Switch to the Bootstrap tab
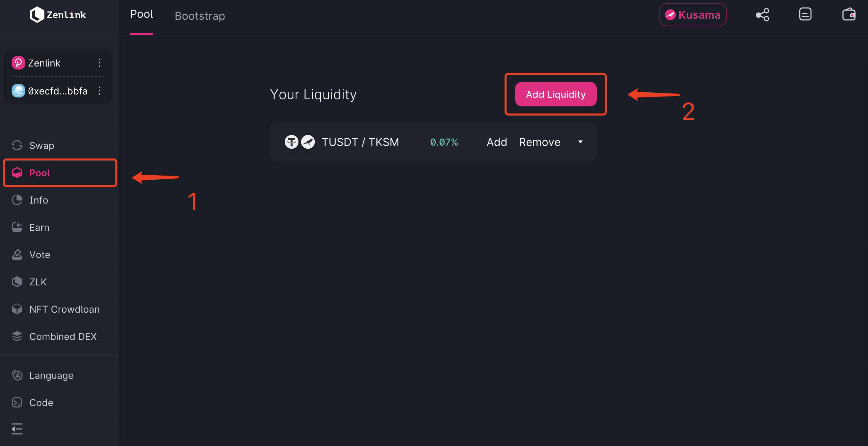 point(200,16)
